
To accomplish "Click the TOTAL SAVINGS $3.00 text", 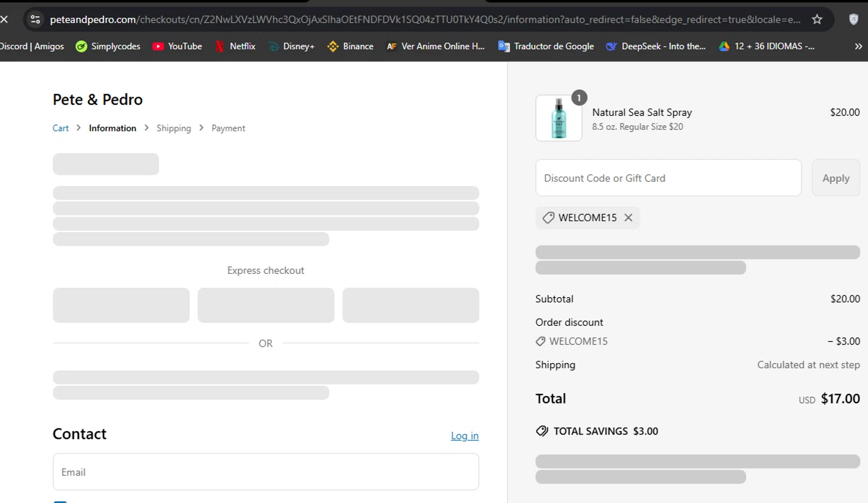I will 606,431.
